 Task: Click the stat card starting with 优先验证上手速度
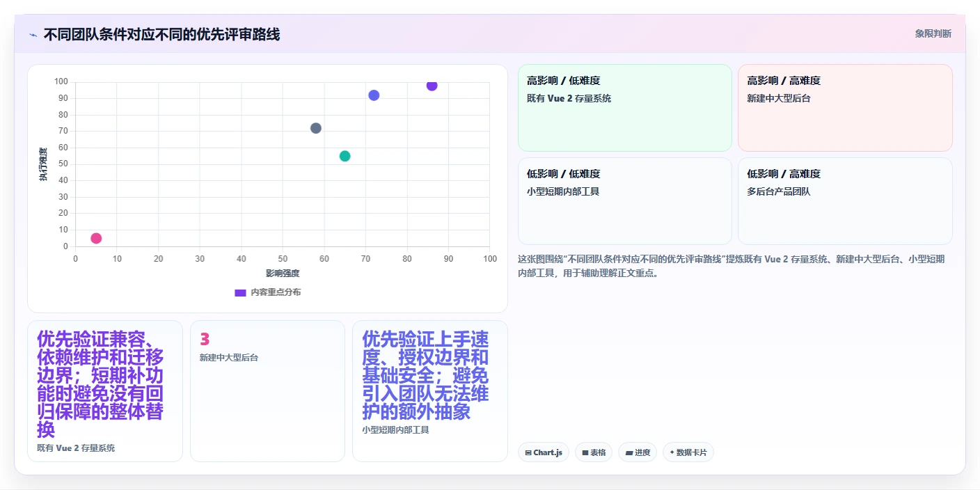point(430,391)
